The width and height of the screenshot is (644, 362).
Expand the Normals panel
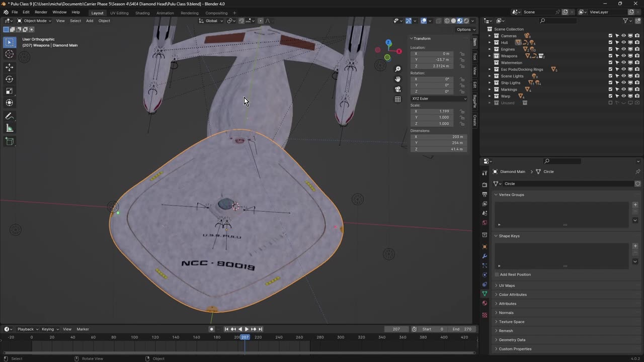coord(506,313)
